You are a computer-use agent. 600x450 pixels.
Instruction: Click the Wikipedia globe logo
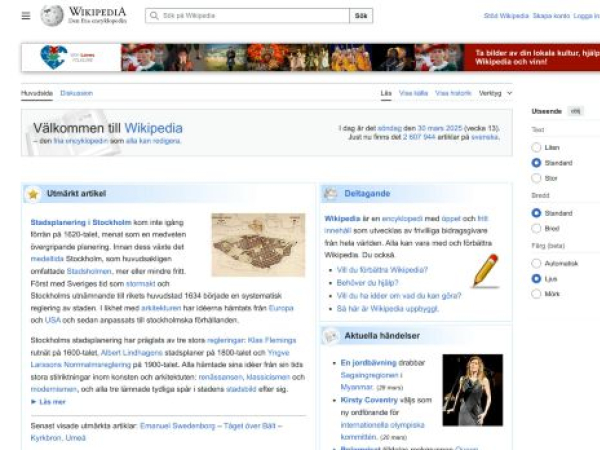pyautogui.click(x=52, y=16)
